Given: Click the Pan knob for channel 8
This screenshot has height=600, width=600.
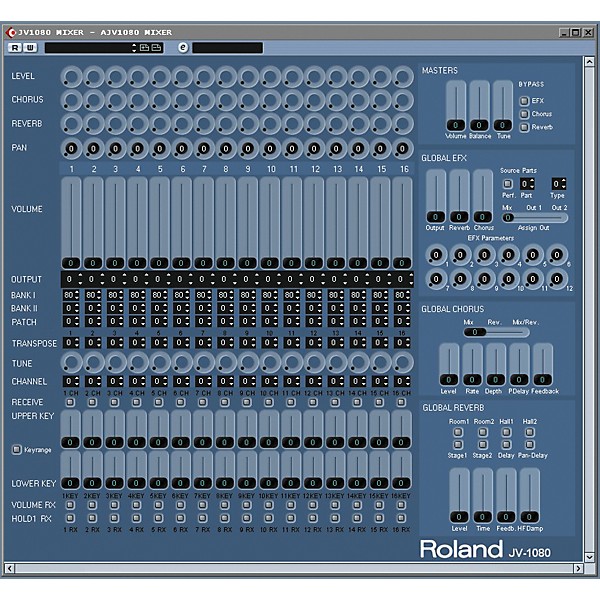Looking at the screenshot, I should [x=226, y=148].
